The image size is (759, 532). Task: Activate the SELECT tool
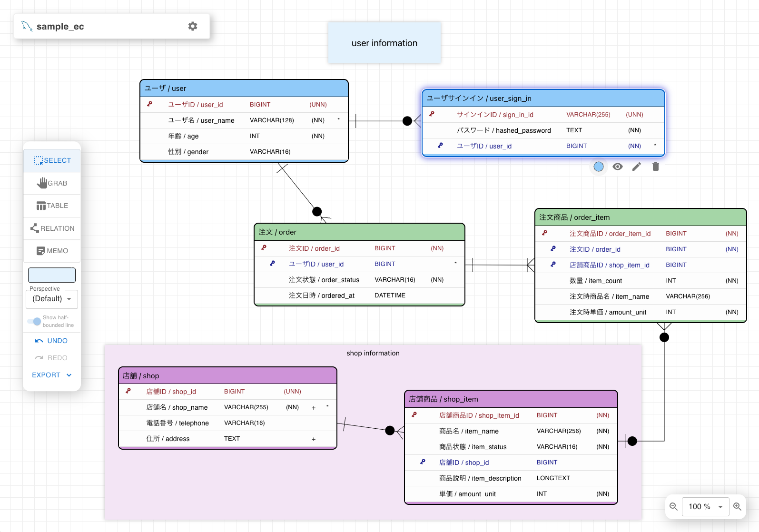pyautogui.click(x=52, y=160)
